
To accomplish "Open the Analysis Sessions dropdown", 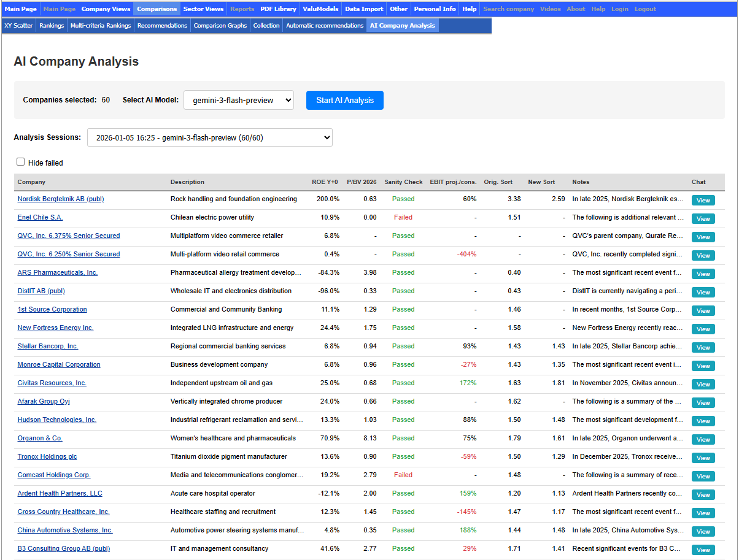I will (x=210, y=137).
